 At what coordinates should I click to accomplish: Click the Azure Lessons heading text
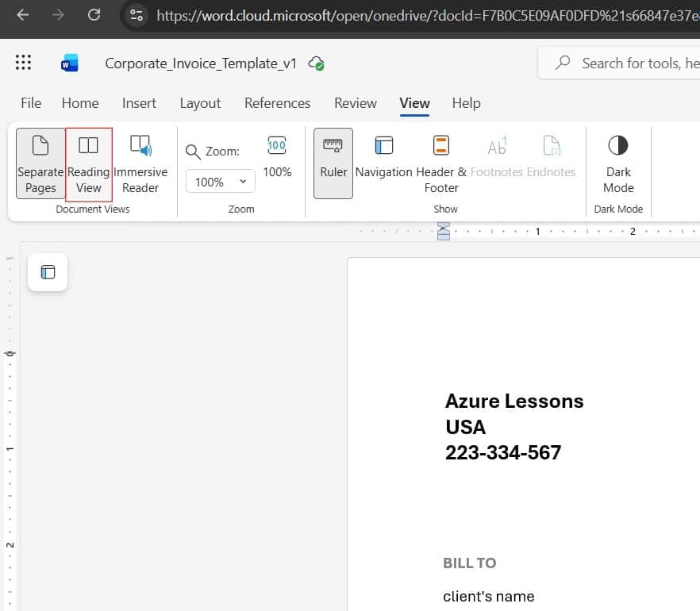(x=514, y=401)
